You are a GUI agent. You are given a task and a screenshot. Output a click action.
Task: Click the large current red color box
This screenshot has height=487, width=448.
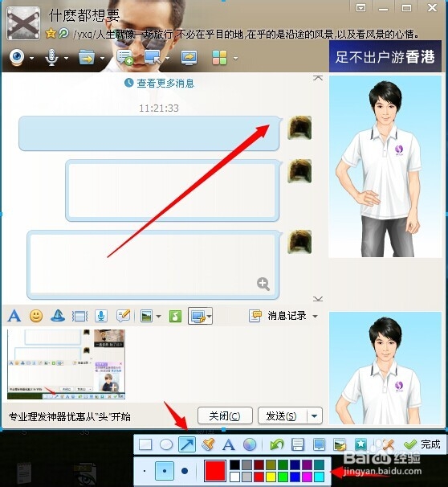(215, 471)
